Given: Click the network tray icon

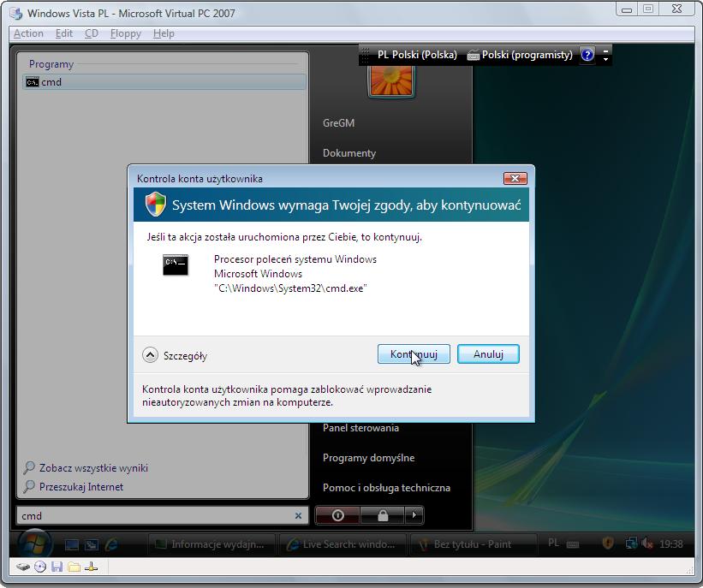Looking at the screenshot, I should pyautogui.click(x=631, y=543).
